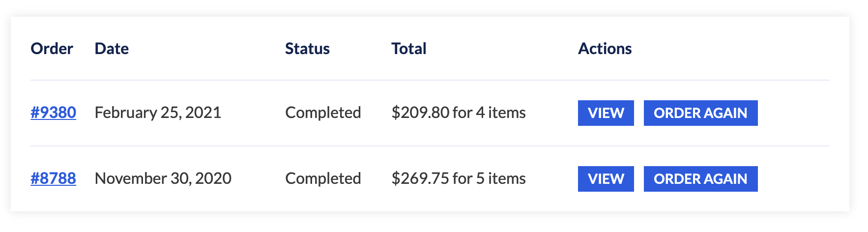
Task: View the February 25, 2021 order
Action: [606, 113]
